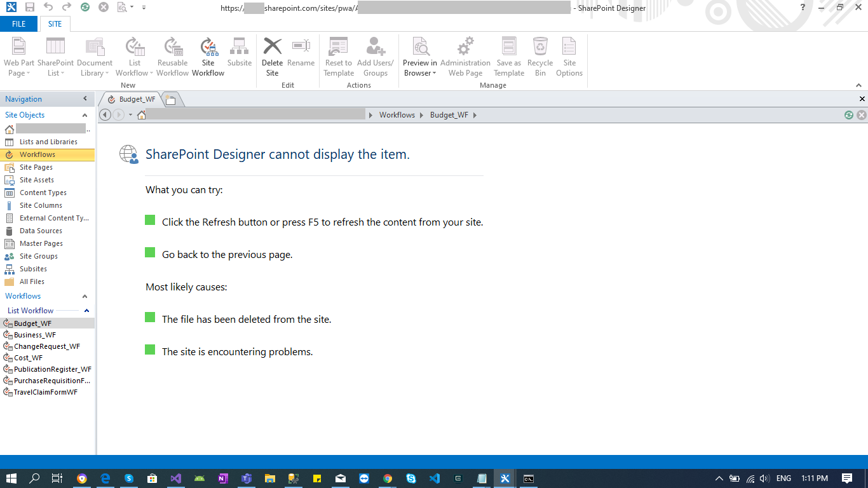Collapse the Site Objects section
This screenshot has width=868, height=488.
(85, 115)
